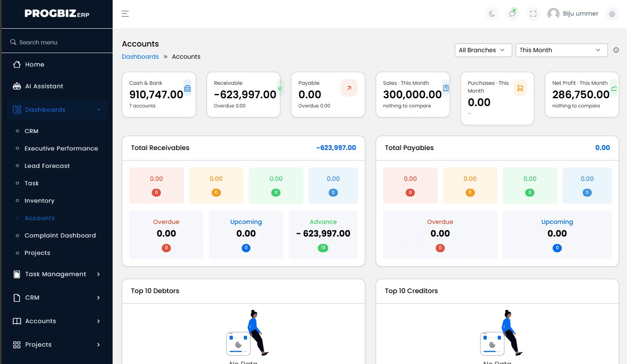Image resolution: width=627 pixels, height=364 pixels.
Task: Open the All Branches dropdown
Action: tap(483, 50)
